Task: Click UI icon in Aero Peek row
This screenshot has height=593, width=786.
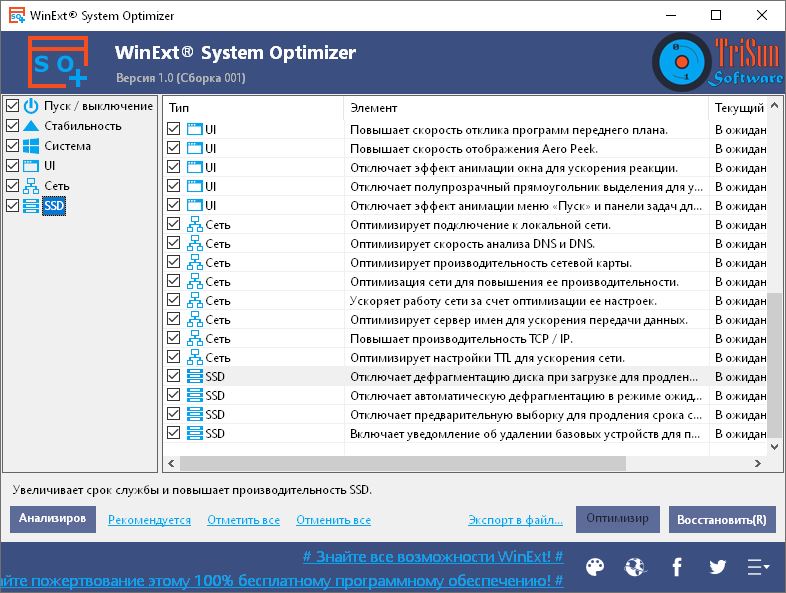Action: [x=194, y=148]
